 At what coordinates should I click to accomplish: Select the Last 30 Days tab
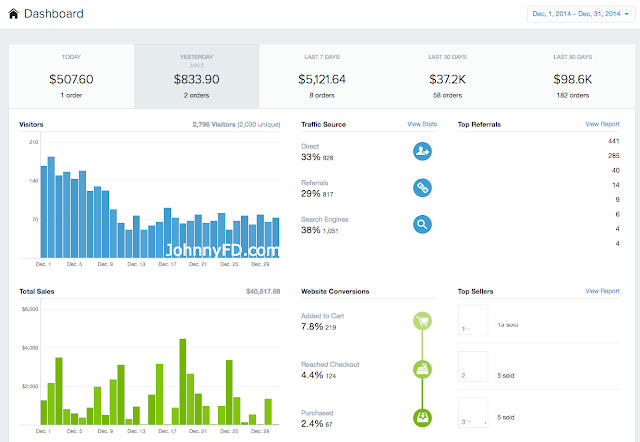[x=447, y=76]
